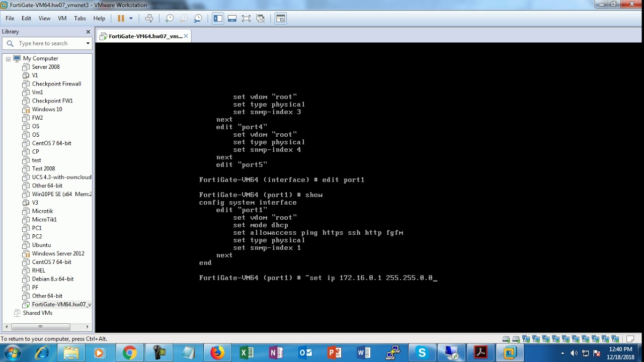
Task: Click the library horizontal scrollbar thumb
Action: 41,327
